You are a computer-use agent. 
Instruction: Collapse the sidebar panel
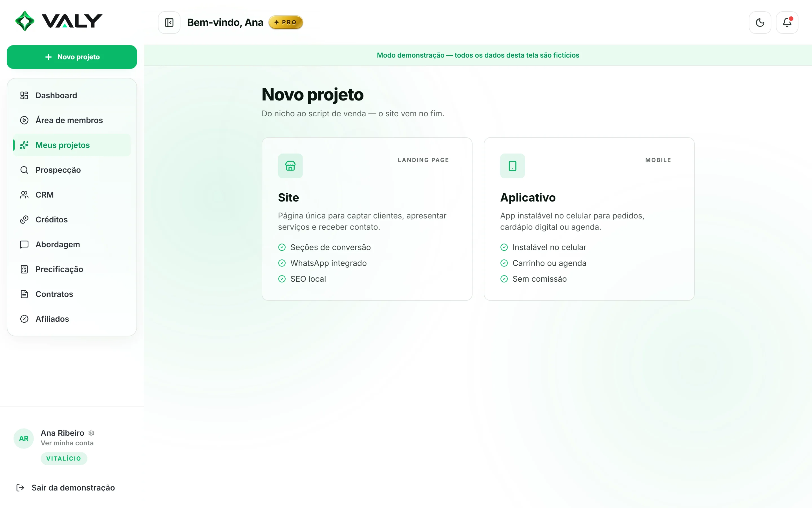pos(169,23)
